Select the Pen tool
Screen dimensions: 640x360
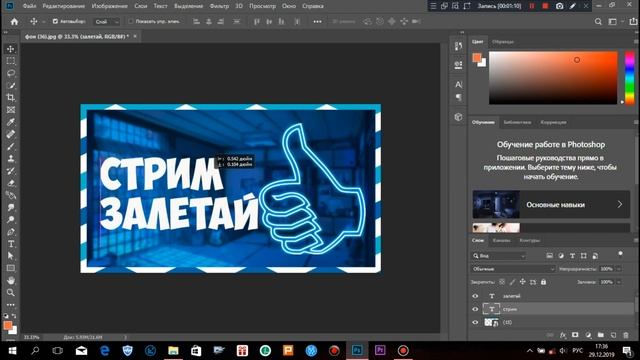pyautogui.click(x=11, y=232)
